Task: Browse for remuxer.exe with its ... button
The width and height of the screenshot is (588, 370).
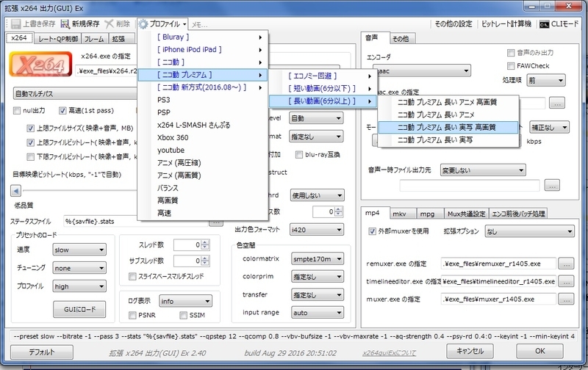Action: [x=566, y=264]
